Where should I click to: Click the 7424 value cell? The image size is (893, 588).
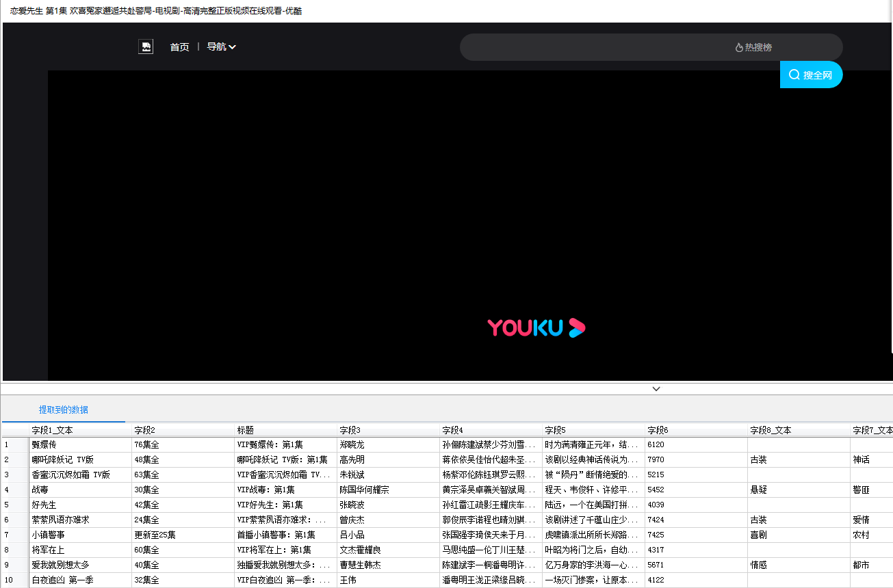tap(697, 520)
